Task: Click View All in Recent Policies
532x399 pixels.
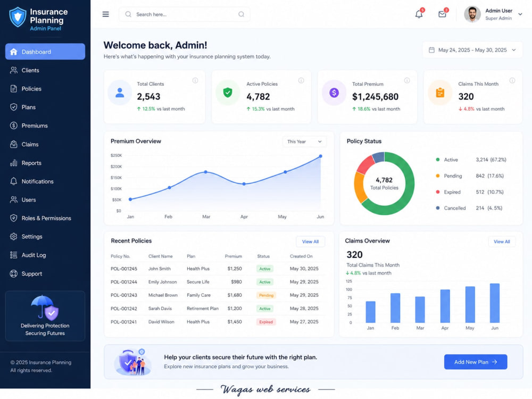Action: 310,242
